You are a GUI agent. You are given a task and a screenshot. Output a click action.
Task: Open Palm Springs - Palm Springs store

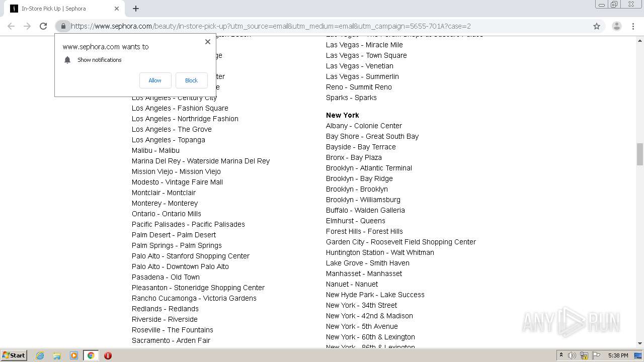tap(177, 245)
